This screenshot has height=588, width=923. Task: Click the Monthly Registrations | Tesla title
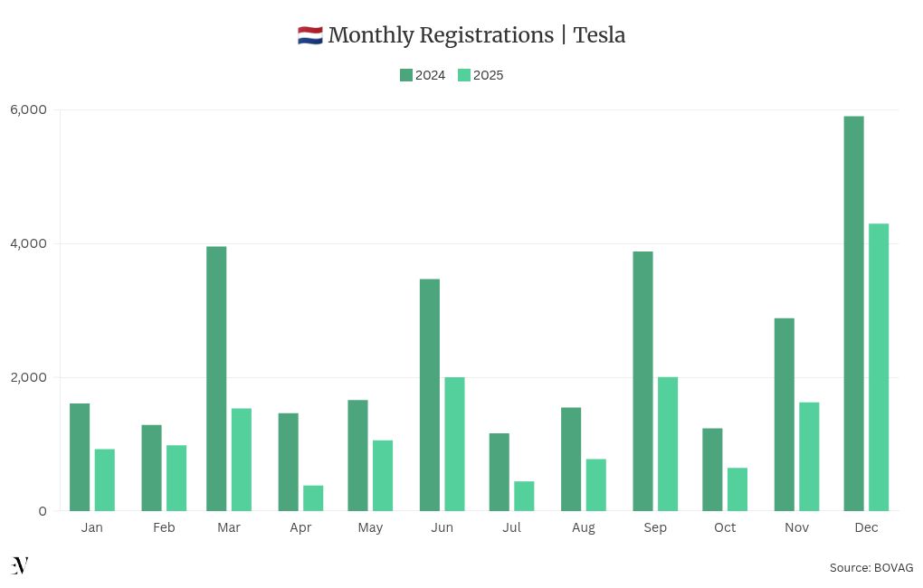(x=476, y=35)
